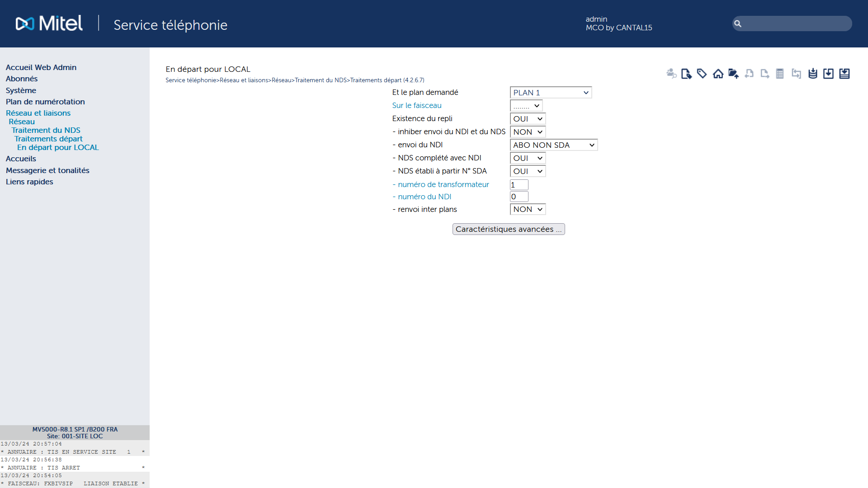Click the tag label icon
The height and width of the screenshot is (488, 868).
tap(702, 74)
